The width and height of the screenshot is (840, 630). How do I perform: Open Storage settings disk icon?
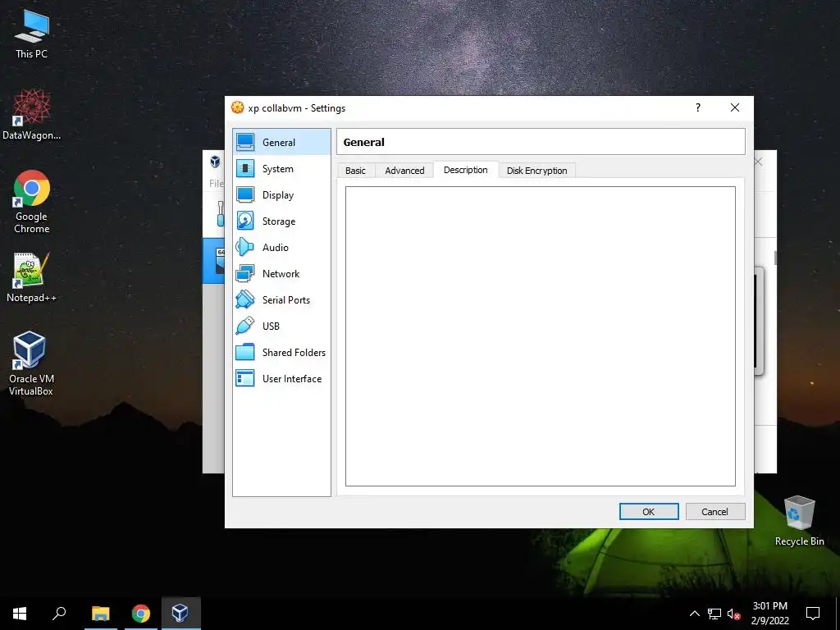[x=245, y=221]
